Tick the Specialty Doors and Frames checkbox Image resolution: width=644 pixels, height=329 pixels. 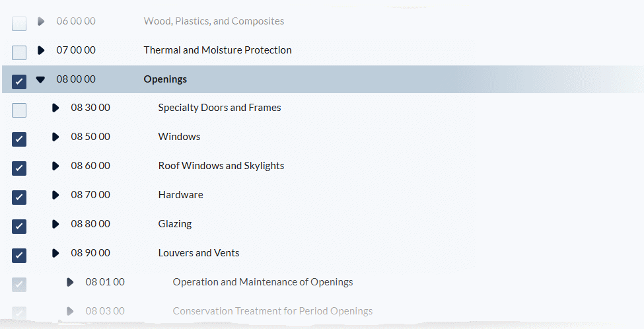coord(19,110)
